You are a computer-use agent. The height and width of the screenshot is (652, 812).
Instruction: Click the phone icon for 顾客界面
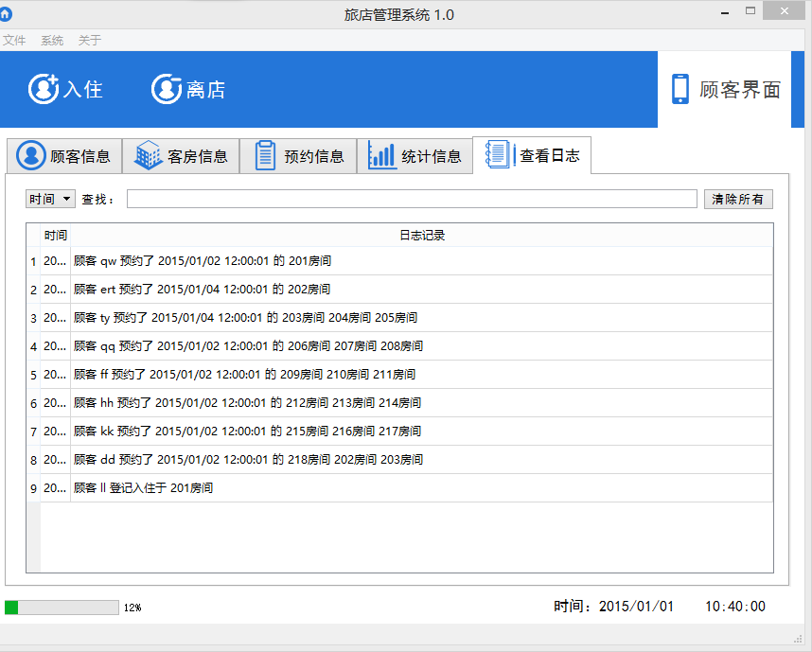pyautogui.click(x=680, y=89)
